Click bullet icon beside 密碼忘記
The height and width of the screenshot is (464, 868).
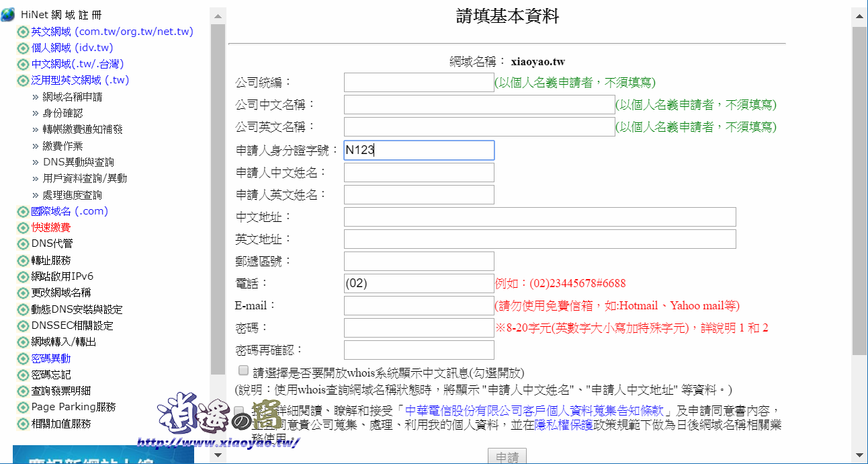click(x=23, y=375)
